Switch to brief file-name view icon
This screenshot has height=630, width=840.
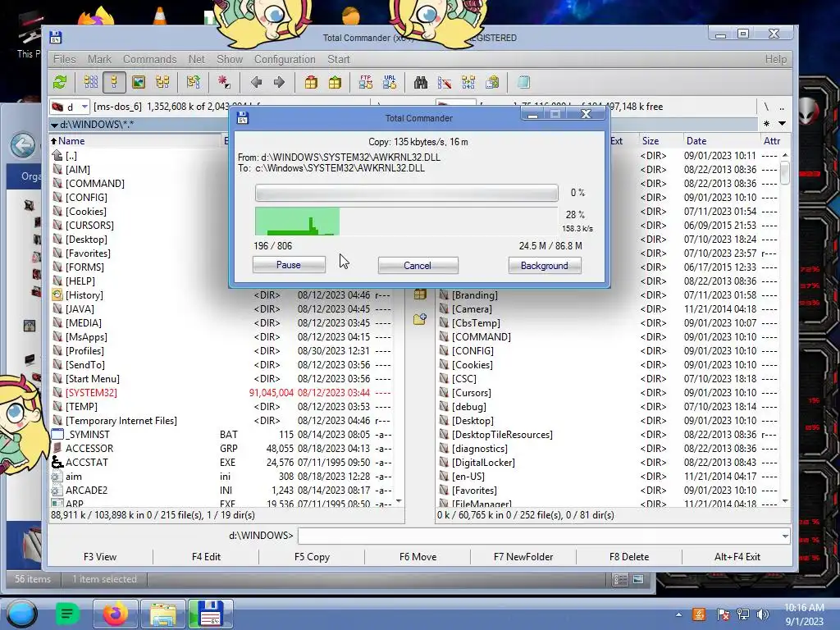pyautogui.click(x=90, y=83)
